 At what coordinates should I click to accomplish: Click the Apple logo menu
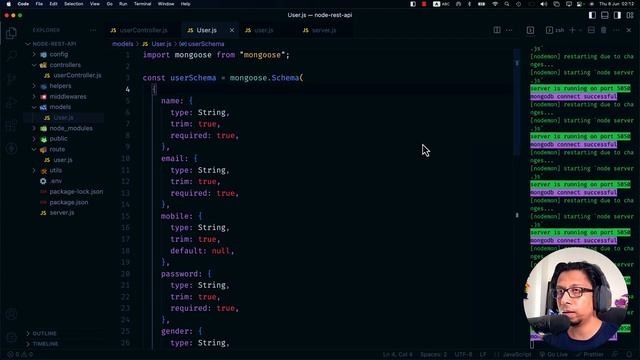pos(9,4)
